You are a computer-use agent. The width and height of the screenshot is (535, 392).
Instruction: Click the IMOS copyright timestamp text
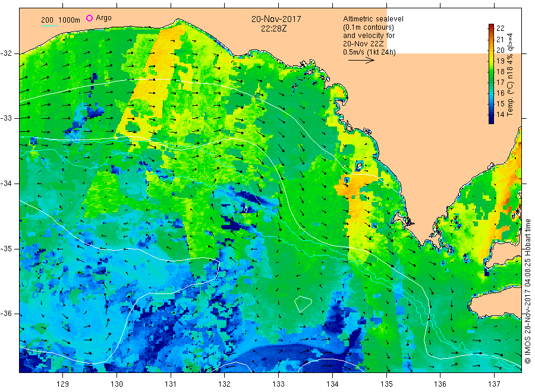[527, 292]
